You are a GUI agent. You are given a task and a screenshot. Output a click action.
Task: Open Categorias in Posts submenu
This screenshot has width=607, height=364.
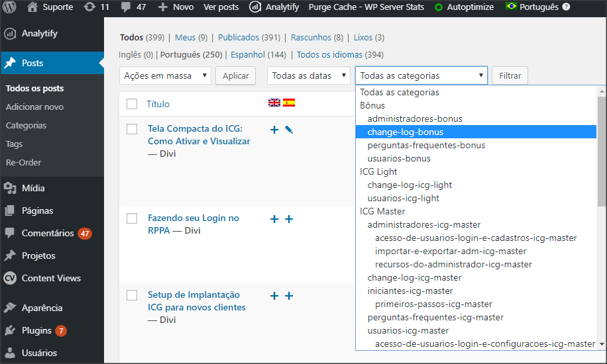coord(26,125)
